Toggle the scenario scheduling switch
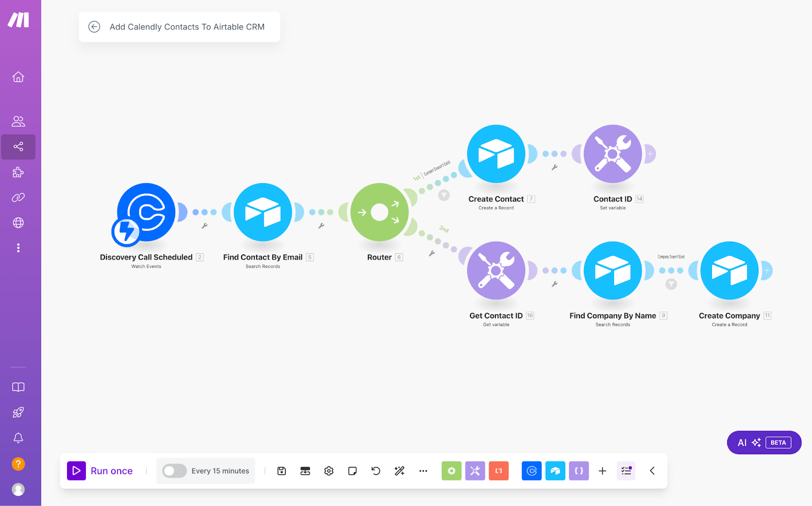Image resolution: width=812 pixels, height=506 pixels. (x=174, y=471)
